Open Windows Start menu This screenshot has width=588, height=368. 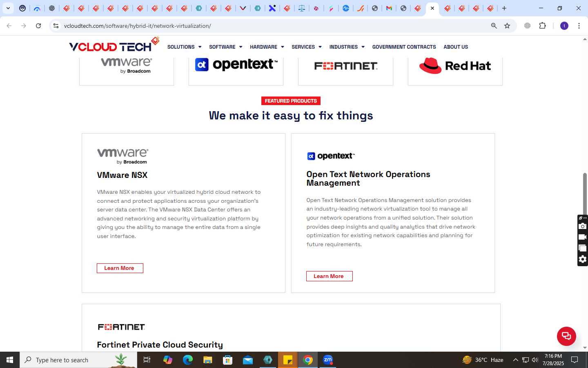click(x=10, y=360)
